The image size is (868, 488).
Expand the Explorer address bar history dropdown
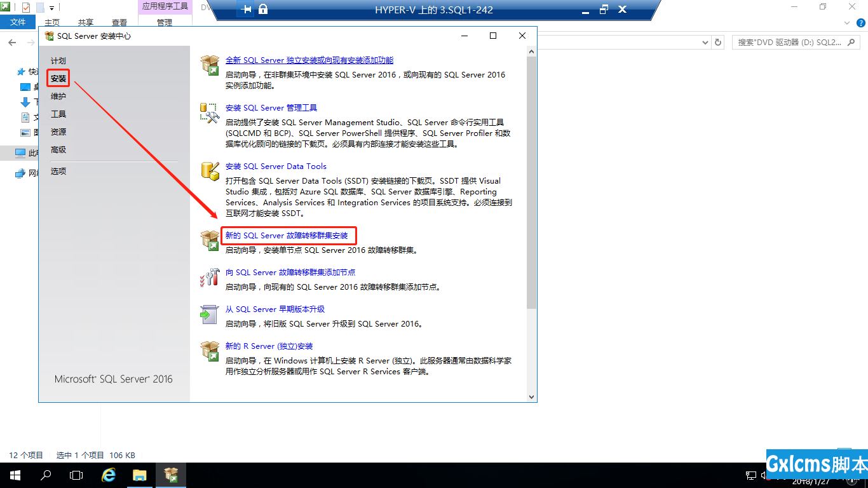tap(705, 43)
